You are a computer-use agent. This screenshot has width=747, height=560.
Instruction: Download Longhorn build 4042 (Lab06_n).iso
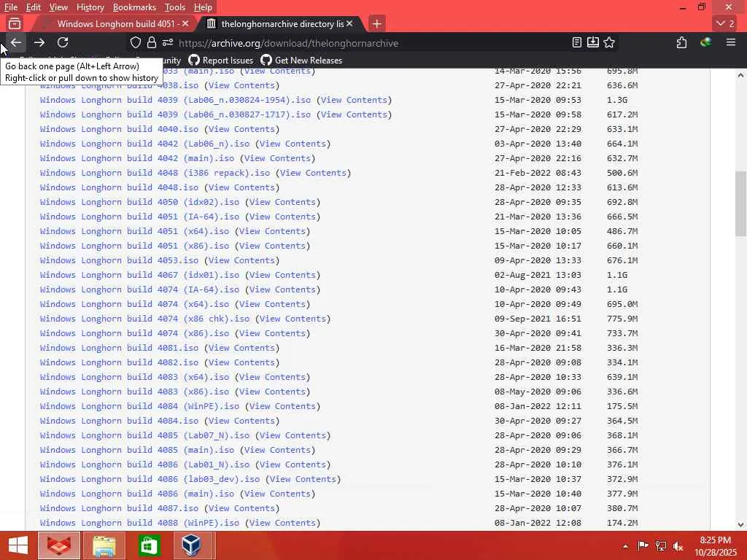[145, 144]
